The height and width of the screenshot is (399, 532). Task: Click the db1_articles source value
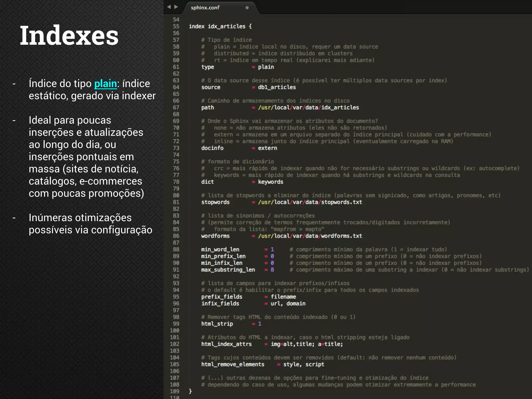click(277, 87)
